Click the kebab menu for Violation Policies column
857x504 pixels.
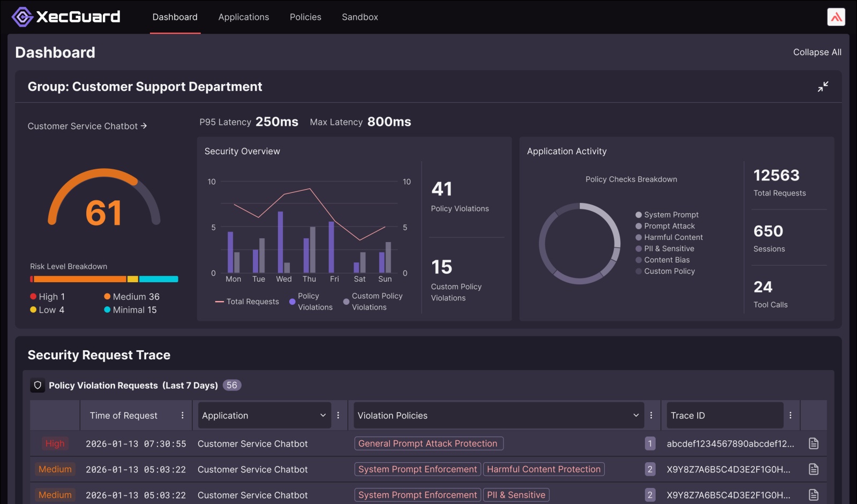(x=652, y=415)
